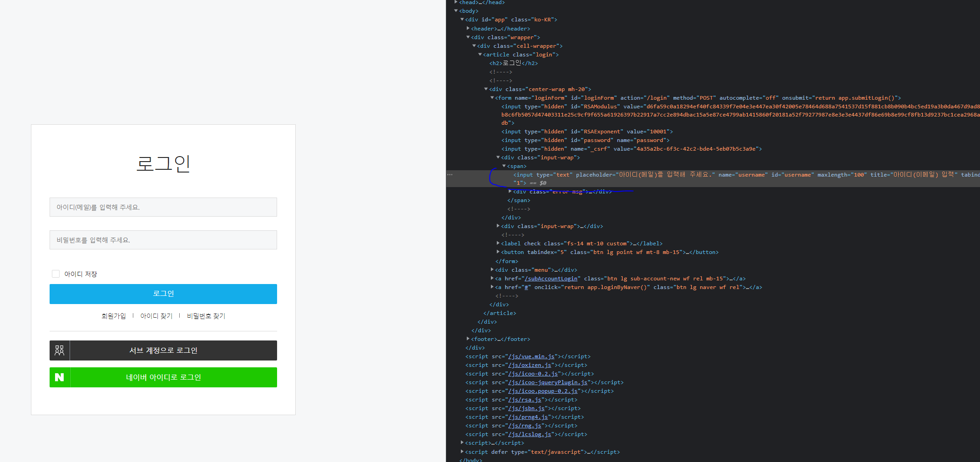Collapse the first input-wrap div node
Image resolution: width=980 pixels, height=462 pixels.
[498, 157]
